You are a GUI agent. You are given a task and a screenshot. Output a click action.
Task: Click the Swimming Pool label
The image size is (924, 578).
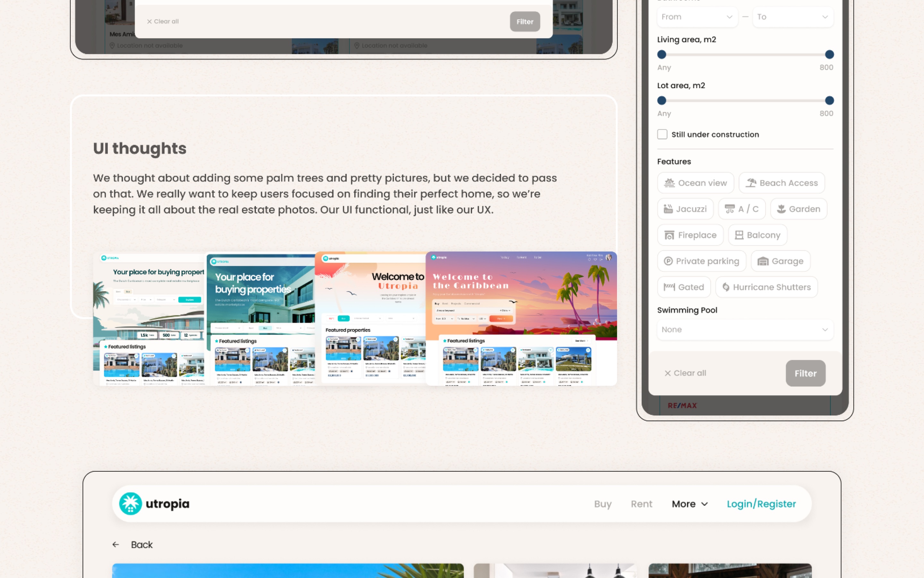pos(687,310)
